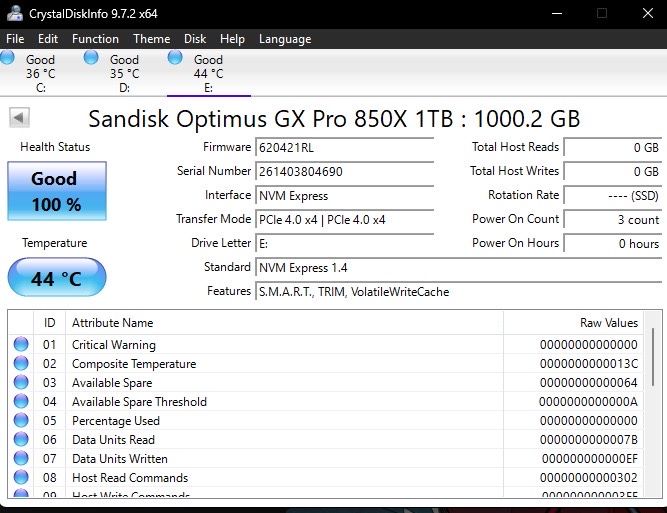Click status orb for Available Spare Threshold row

click(x=21, y=401)
